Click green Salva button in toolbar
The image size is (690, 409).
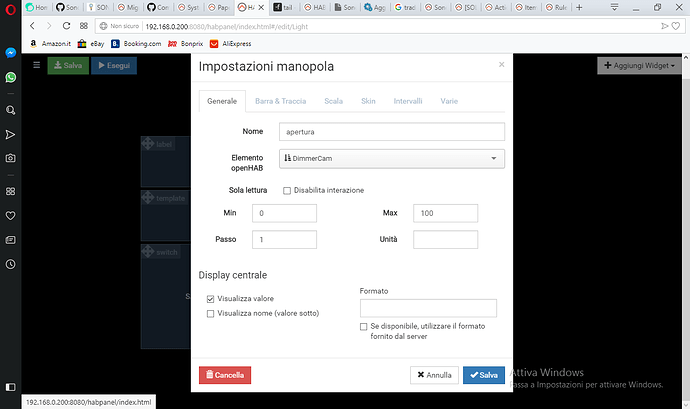pos(68,65)
